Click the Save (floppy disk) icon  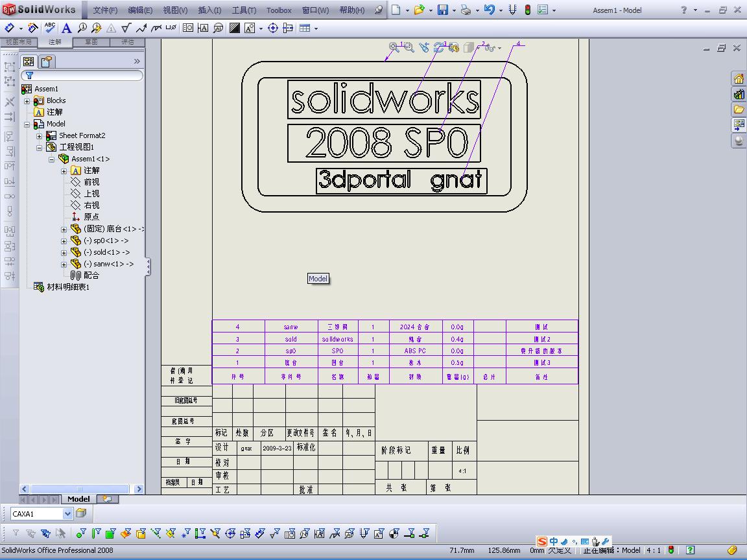point(443,10)
